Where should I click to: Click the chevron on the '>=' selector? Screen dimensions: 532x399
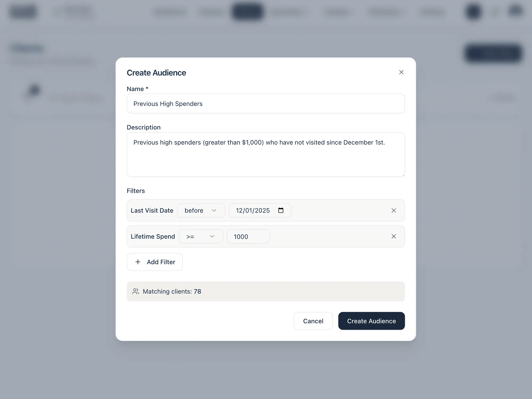(212, 236)
